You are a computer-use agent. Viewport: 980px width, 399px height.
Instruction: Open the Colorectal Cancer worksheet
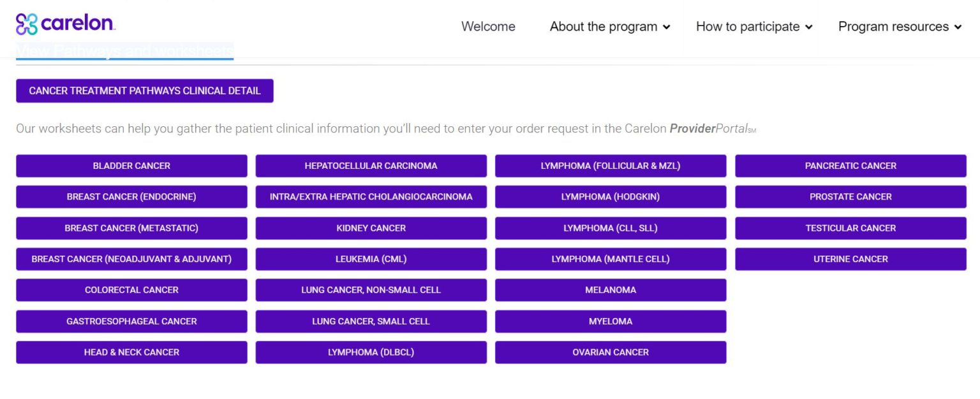(131, 290)
